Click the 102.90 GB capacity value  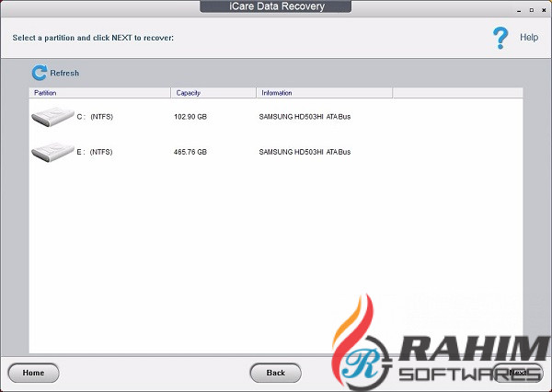click(x=190, y=117)
